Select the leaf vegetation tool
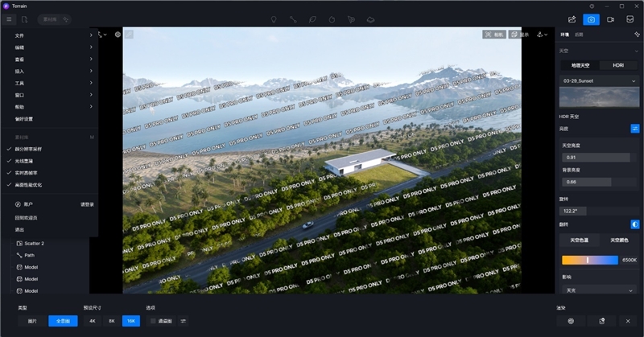Viewport: 644px width, 337px height. pyautogui.click(x=312, y=18)
